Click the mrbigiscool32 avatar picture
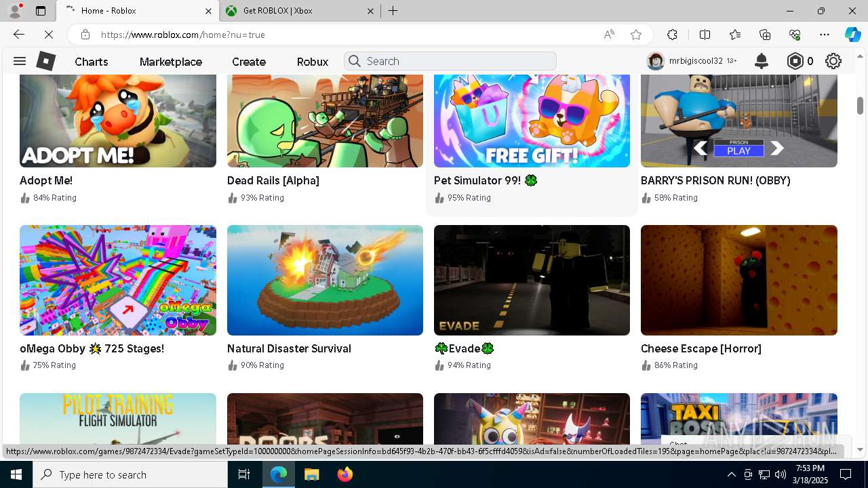Screen dimensions: 868x488 click(655, 61)
